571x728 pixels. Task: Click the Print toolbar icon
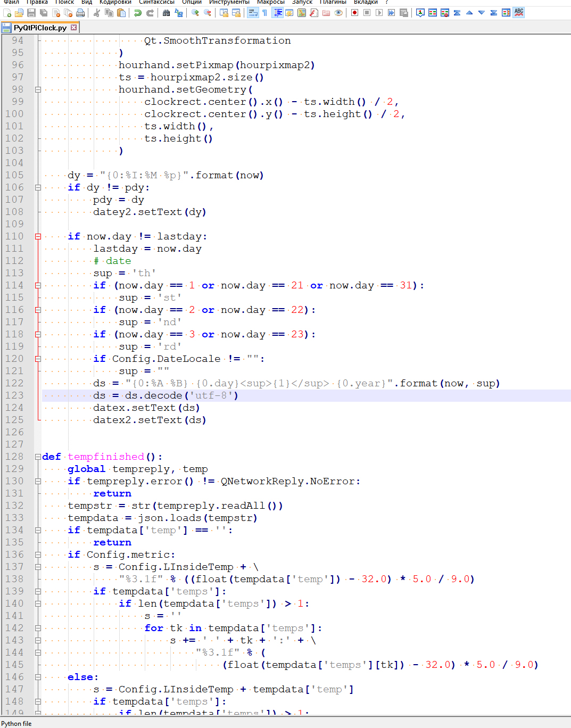point(80,13)
